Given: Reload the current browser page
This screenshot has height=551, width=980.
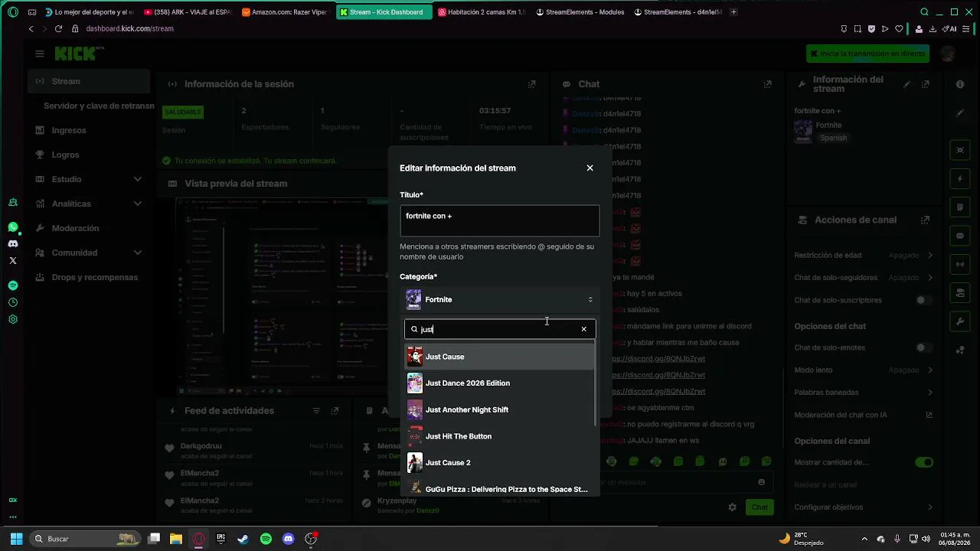Looking at the screenshot, I should (58, 28).
